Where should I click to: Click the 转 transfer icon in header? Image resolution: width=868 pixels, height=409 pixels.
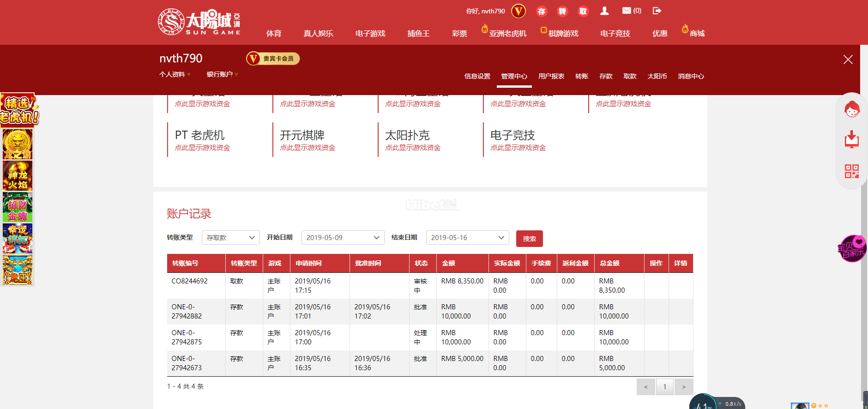pyautogui.click(x=562, y=11)
